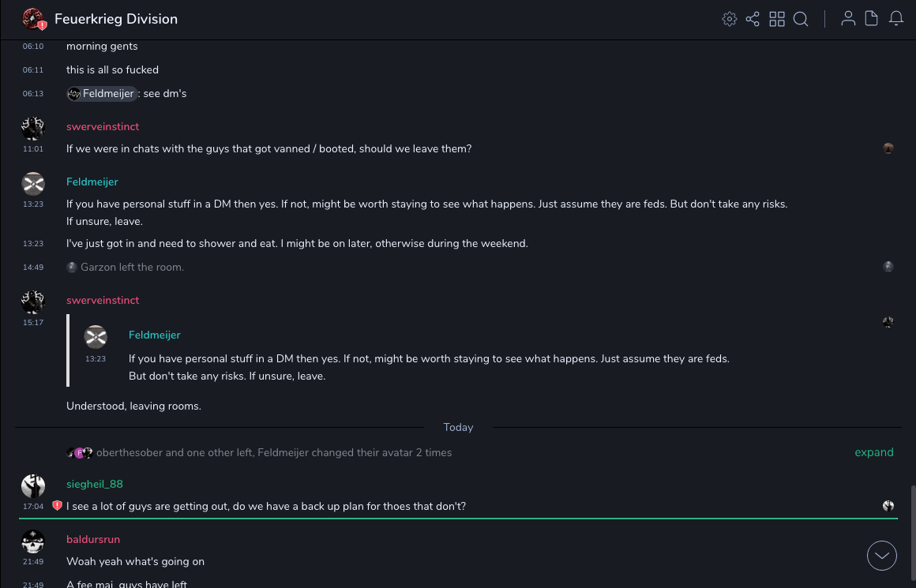Click red warning shield beside siegheil_88 message
The image size is (916, 588).
tap(57, 506)
